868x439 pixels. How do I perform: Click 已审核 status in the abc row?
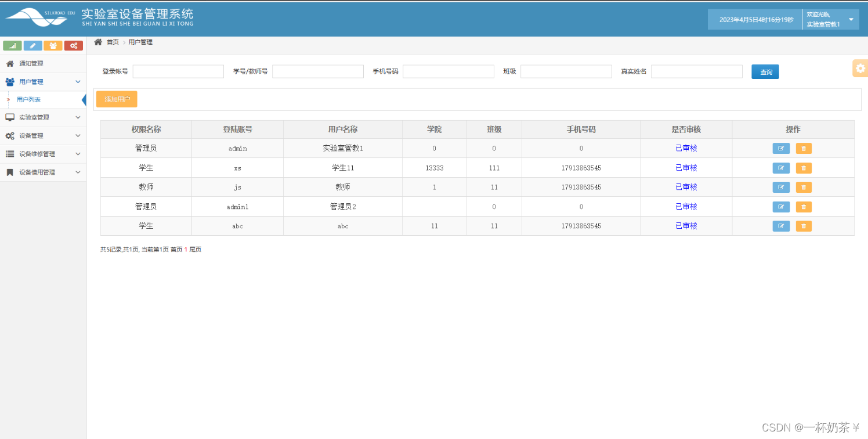pos(686,226)
